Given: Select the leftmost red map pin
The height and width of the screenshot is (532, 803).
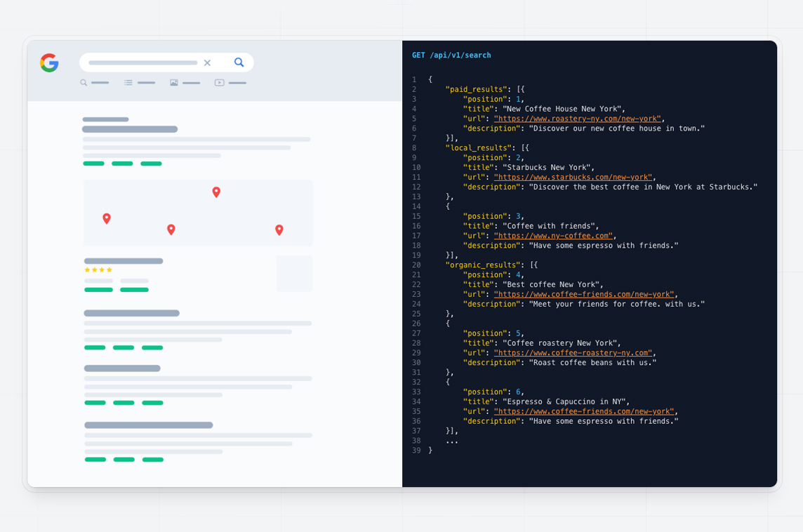Looking at the screenshot, I should tap(107, 218).
